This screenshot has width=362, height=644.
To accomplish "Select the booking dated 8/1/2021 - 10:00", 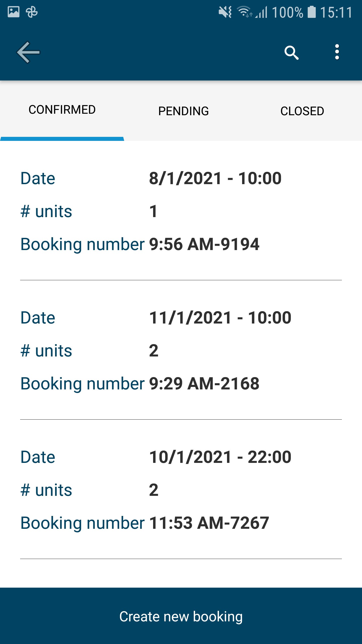I will click(x=215, y=178).
